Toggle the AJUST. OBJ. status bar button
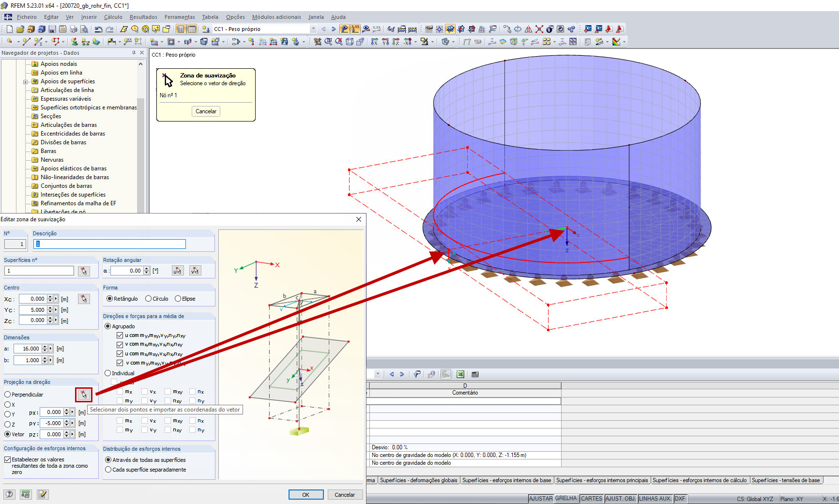This screenshot has height=504, width=839. 621,499
